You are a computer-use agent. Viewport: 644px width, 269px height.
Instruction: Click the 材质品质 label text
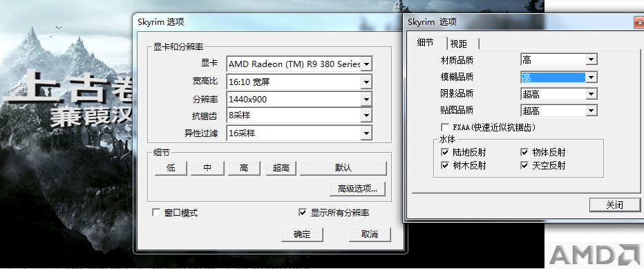[x=457, y=60]
